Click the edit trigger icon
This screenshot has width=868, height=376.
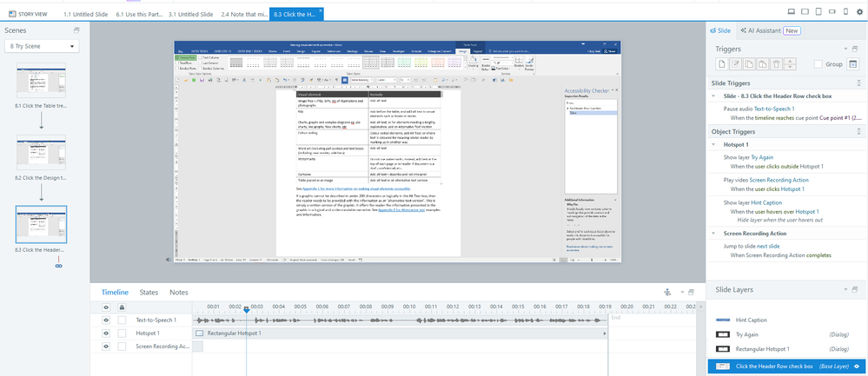735,64
